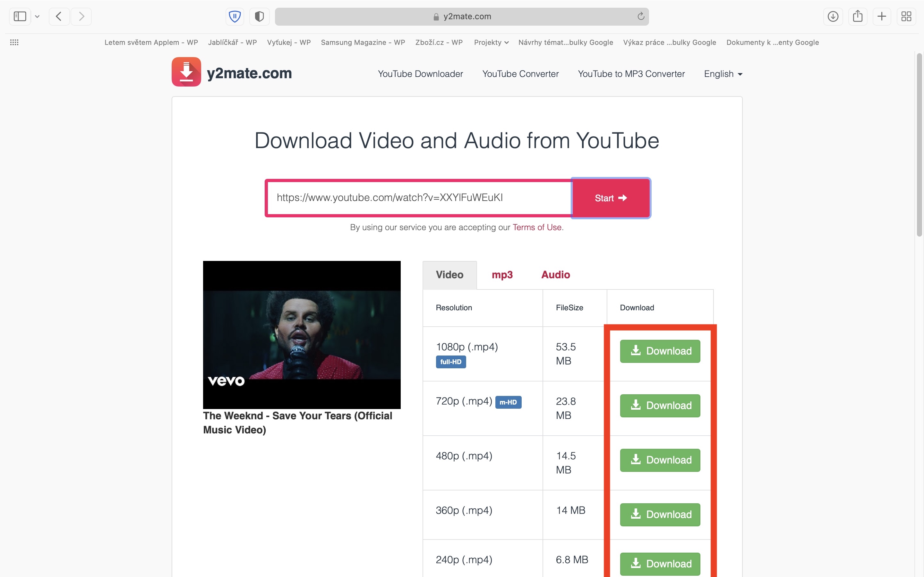Open the Projekty bookmarks folder dropdown

tap(491, 42)
